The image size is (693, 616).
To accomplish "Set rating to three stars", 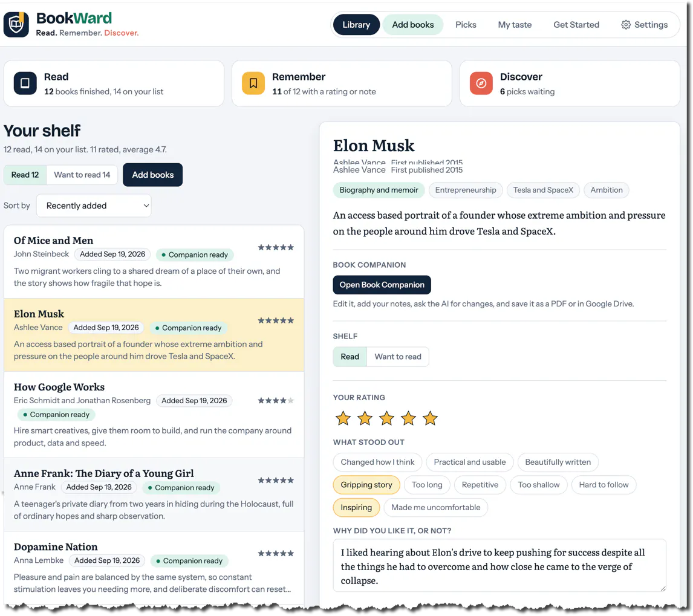I will point(386,418).
